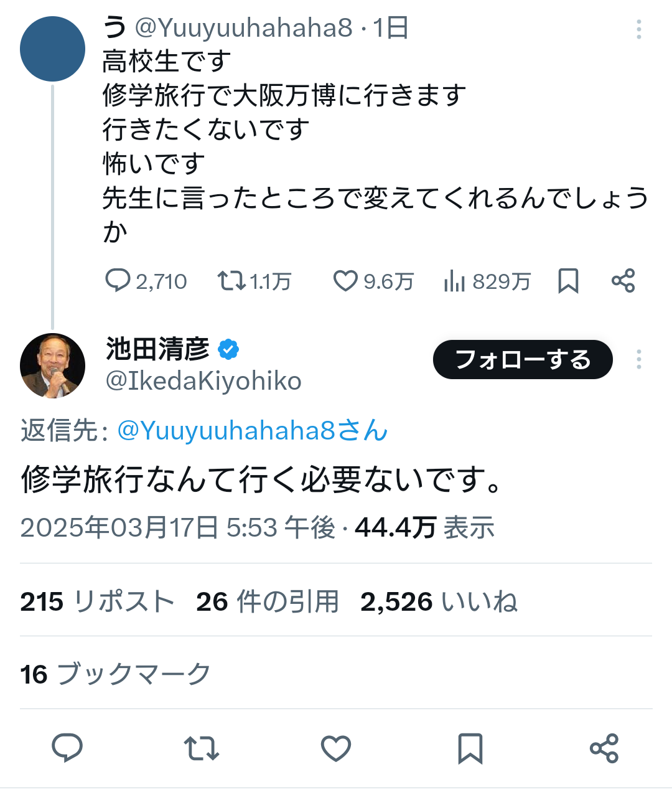
Task: View the 2,526 いいね list
Action: [x=439, y=601]
